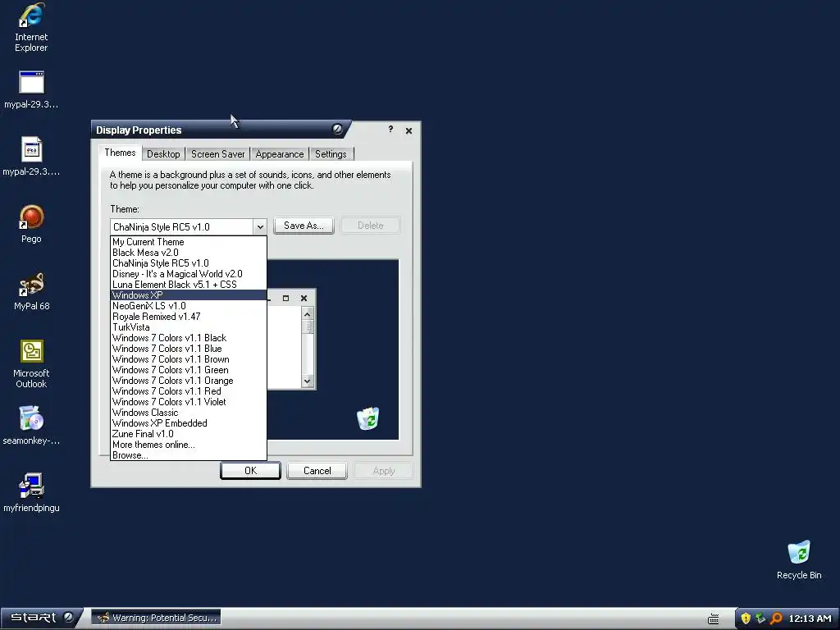Screen dimensions: 840x630
Task: Select ChaNinja Style RC5 v1.0 list entry
Action: pos(188,263)
